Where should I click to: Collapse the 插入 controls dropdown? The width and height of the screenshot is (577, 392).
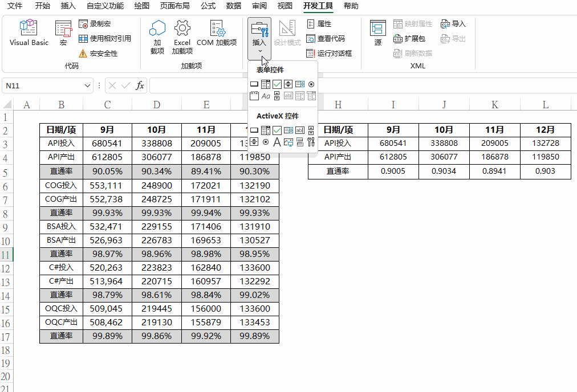[259, 39]
